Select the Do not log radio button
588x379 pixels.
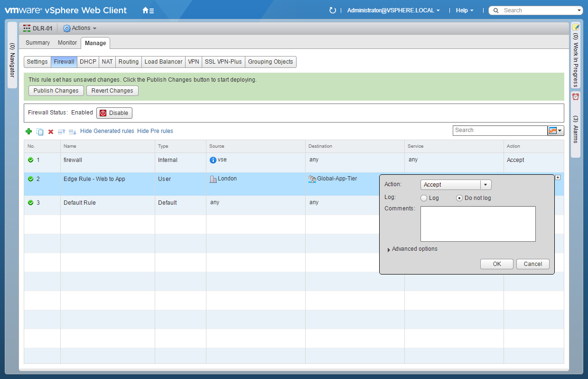(x=459, y=198)
